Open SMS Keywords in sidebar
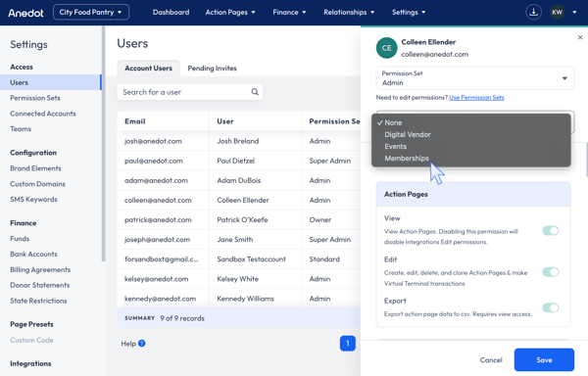588x376 pixels. [33, 199]
